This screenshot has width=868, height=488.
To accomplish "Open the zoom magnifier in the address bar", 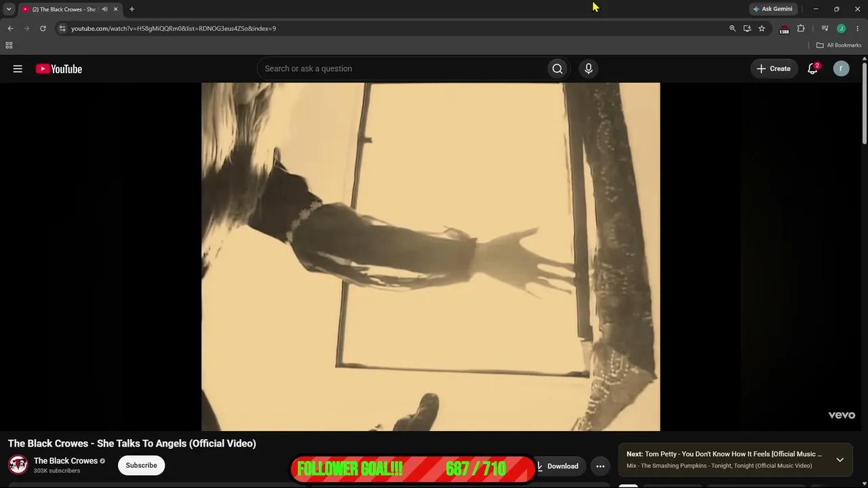I will [x=732, y=28].
